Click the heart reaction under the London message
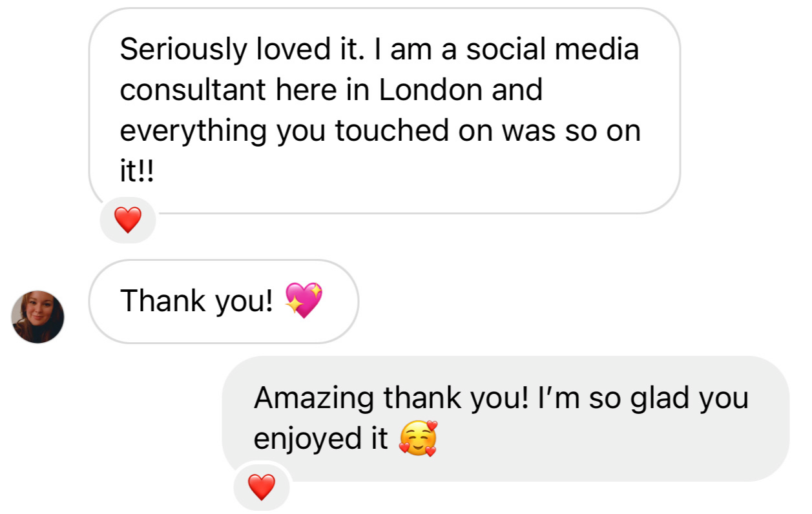This screenshot has height=514, width=812. (128, 221)
